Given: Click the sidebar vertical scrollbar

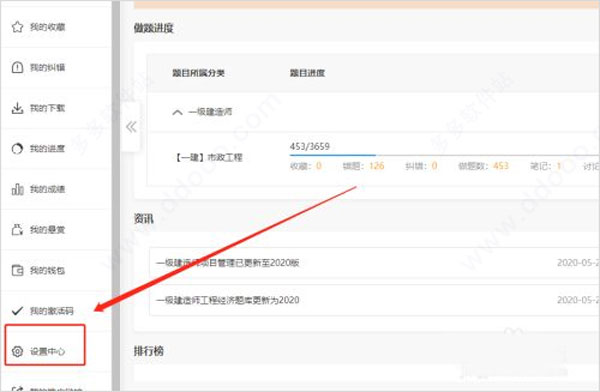Looking at the screenshot, I should [116, 196].
